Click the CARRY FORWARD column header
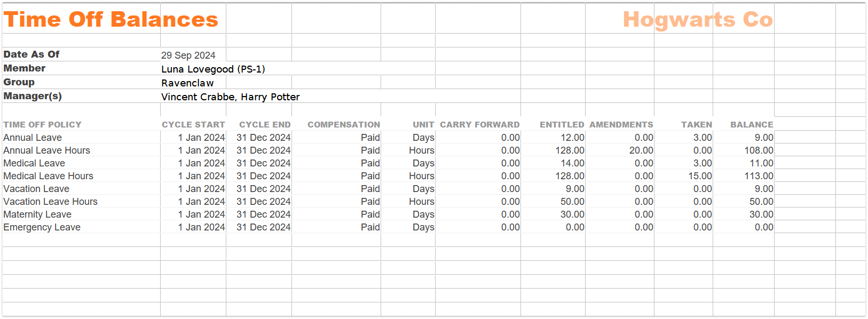Image resolution: width=868 pixels, height=319 pixels. (x=480, y=124)
